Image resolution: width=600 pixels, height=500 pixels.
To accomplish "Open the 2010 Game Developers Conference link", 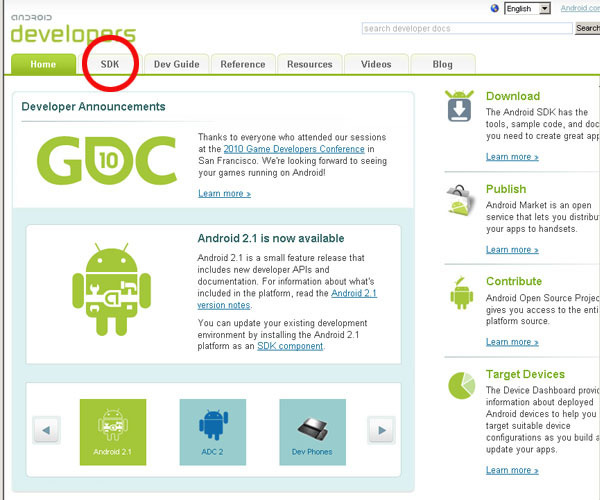I will 294,149.
